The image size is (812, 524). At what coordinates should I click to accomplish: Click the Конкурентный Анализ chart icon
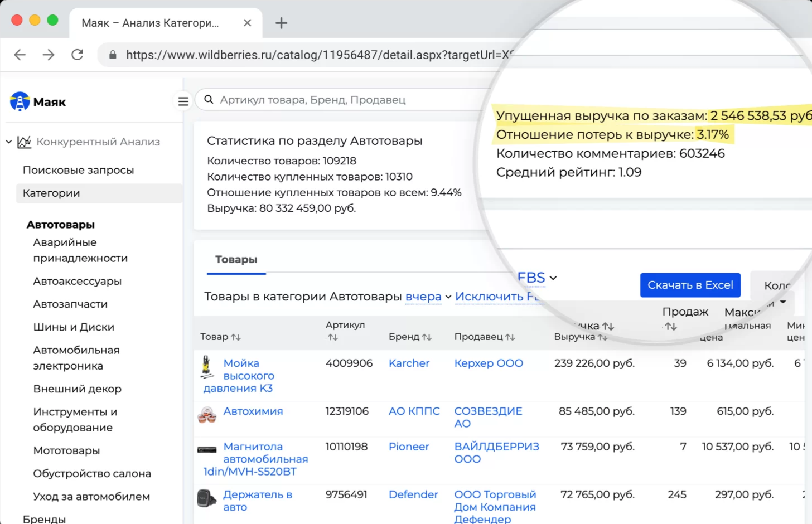tap(24, 142)
